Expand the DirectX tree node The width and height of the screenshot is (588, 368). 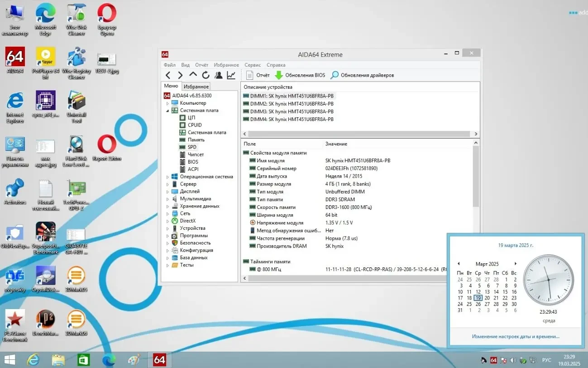click(x=167, y=221)
